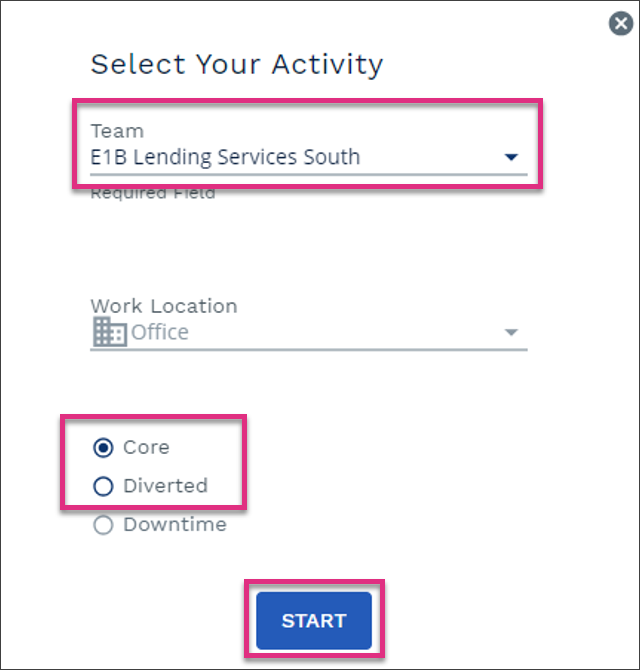
Task: Click the Diverted option label
Action: pyautogui.click(x=165, y=486)
